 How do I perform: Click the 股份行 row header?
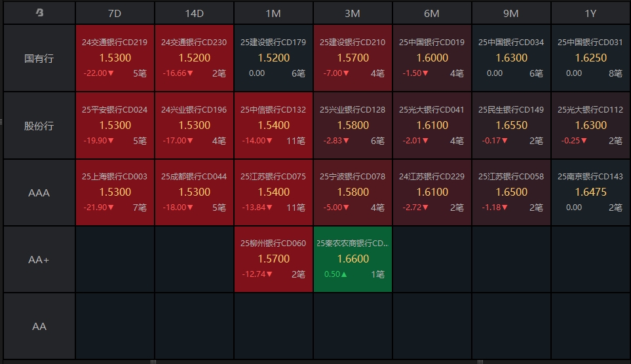tap(39, 126)
